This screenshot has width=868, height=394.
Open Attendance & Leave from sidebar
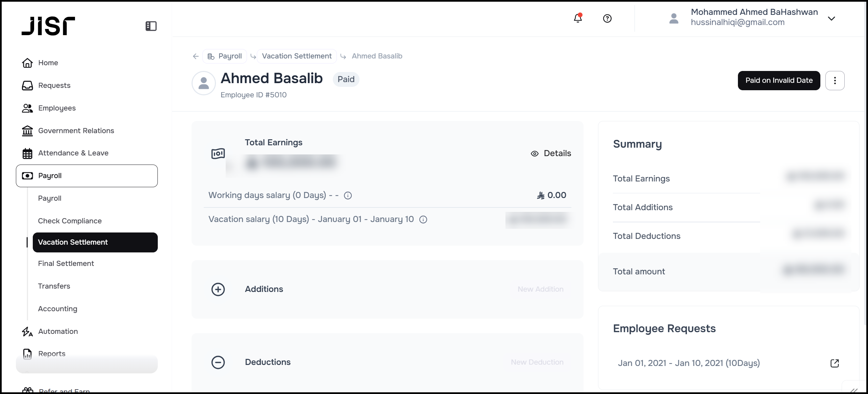tap(73, 153)
